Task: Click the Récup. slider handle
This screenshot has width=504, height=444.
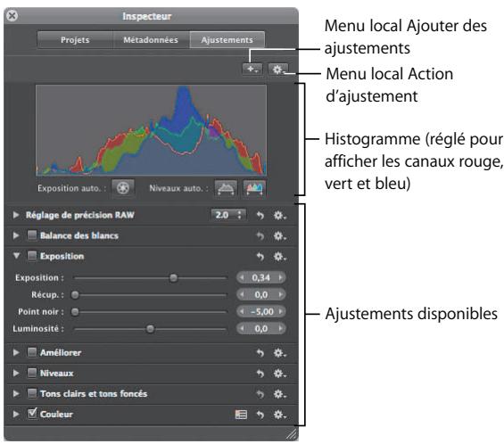Action: tap(75, 294)
